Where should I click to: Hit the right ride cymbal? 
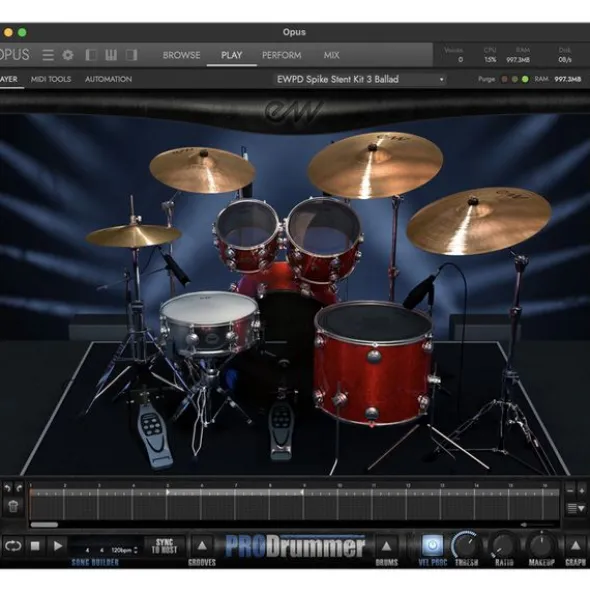(479, 221)
